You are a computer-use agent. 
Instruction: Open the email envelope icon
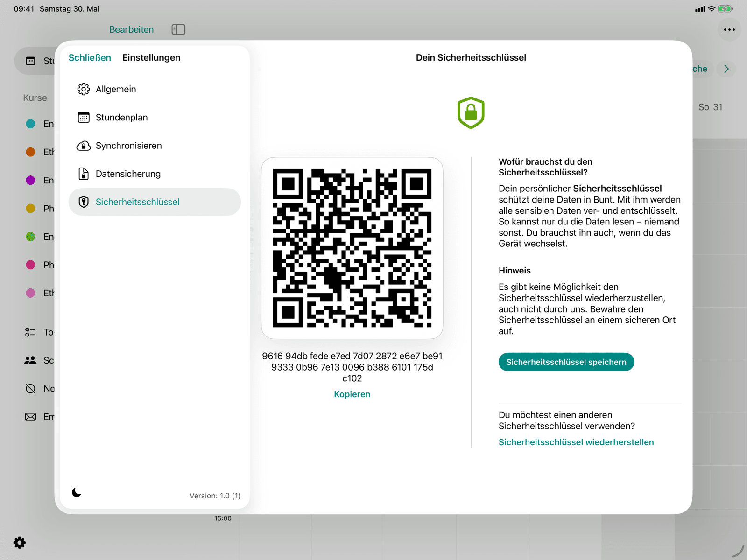(30, 417)
